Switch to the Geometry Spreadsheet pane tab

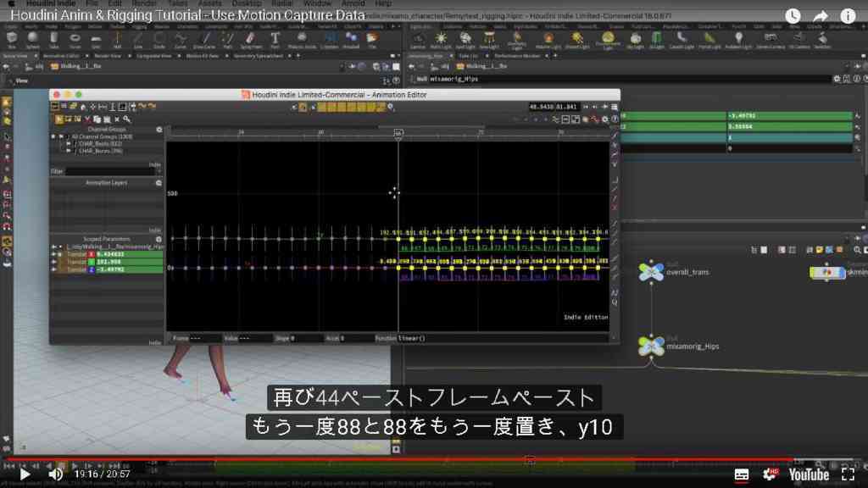point(258,56)
